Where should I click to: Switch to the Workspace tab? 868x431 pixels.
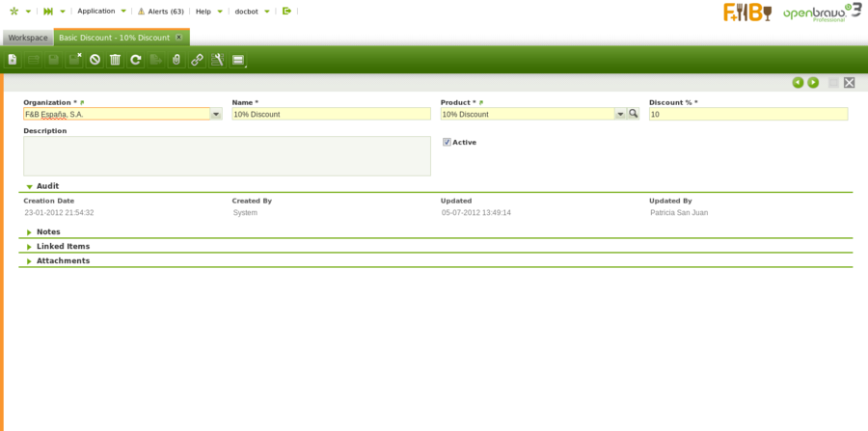coord(28,37)
